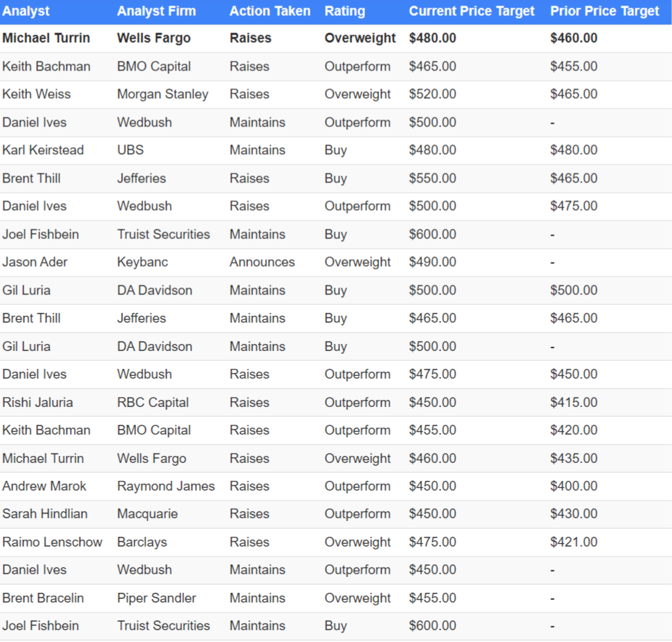Select the Karl Keirstead analyst cell
The height and width of the screenshot is (642, 672).
coord(43,151)
